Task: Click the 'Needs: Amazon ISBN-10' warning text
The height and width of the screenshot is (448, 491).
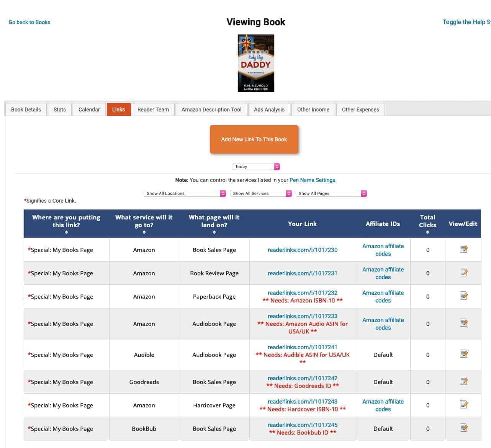Action: point(303,301)
